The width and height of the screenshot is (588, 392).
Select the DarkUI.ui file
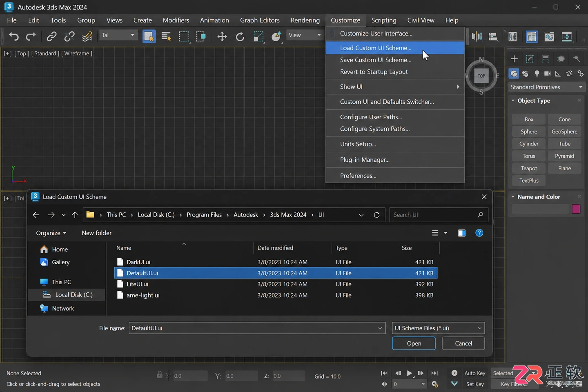pyautogui.click(x=276, y=262)
